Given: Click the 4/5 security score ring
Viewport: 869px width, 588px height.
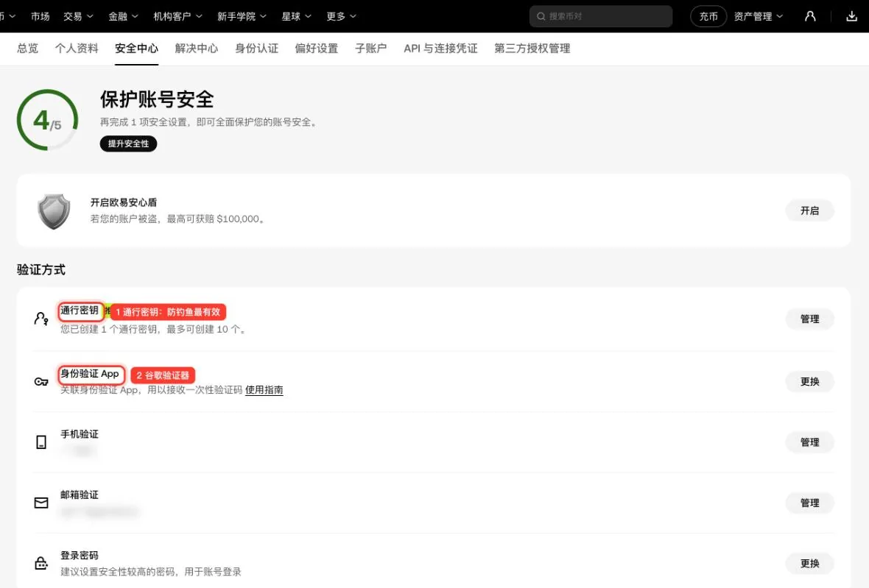Looking at the screenshot, I should (48, 120).
